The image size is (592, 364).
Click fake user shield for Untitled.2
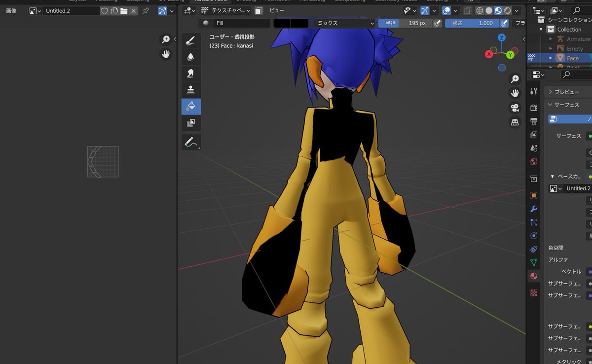[x=105, y=11]
